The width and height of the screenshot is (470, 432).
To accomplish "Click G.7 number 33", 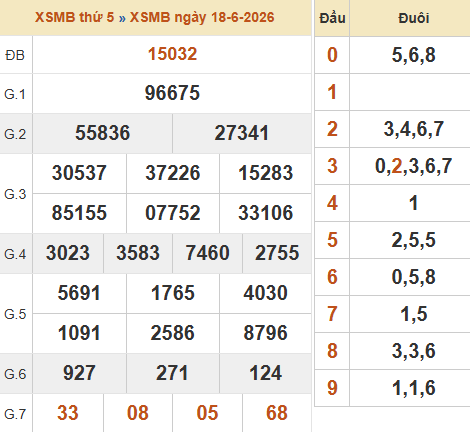I will 68,413.
